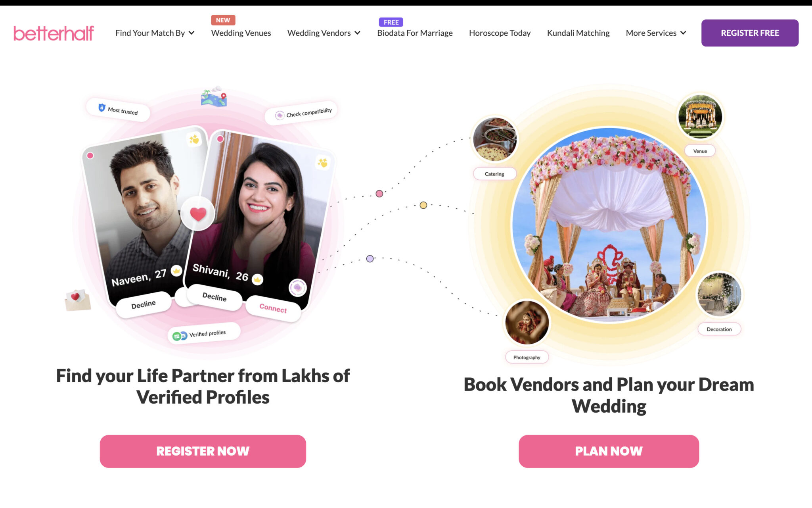Expand the Find Your Match By dropdown
The width and height of the screenshot is (812, 508).
tap(155, 33)
